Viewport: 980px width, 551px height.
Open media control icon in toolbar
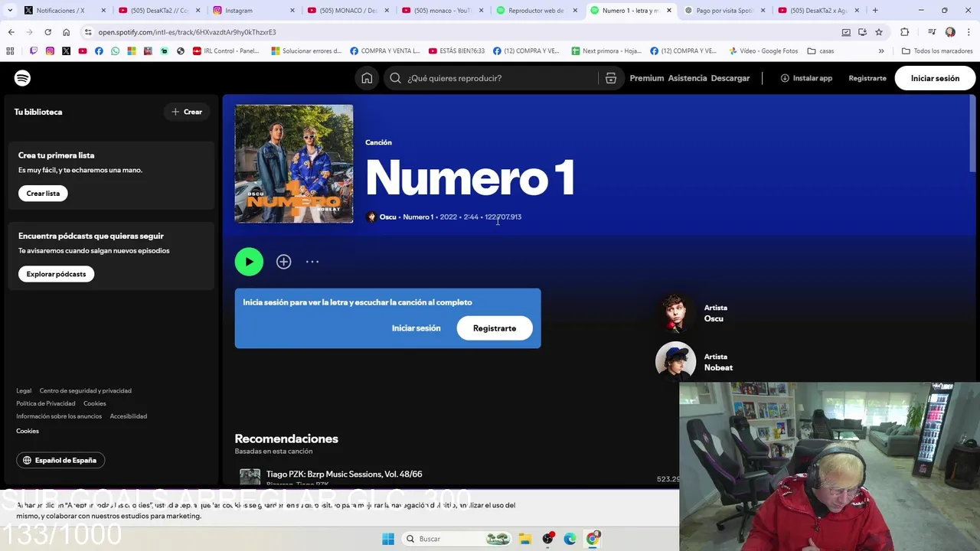(932, 32)
